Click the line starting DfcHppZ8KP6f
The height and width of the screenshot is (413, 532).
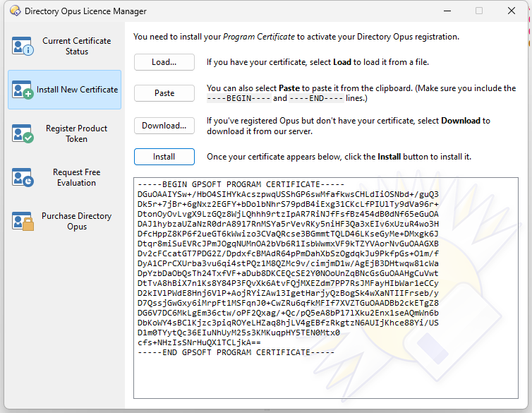(288, 234)
